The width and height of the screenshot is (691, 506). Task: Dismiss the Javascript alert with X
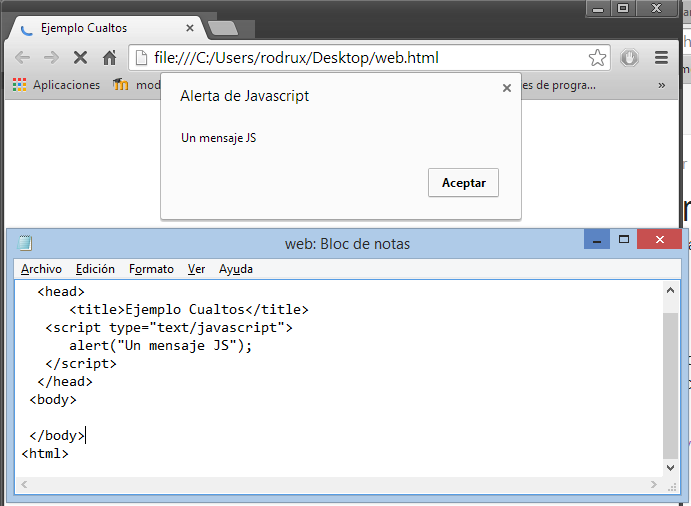pos(507,88)
